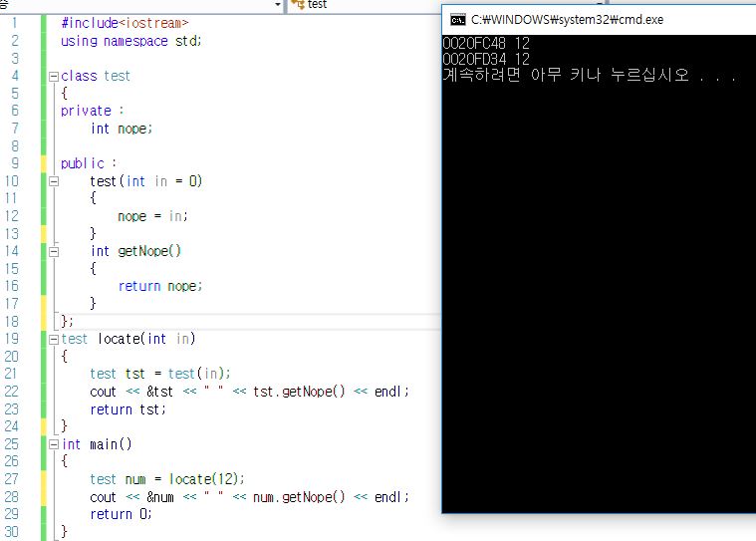This screenshot has width=756, height=541.
Task: Place cursor on #include<iostream> line
Action: [x=124, y=22]
